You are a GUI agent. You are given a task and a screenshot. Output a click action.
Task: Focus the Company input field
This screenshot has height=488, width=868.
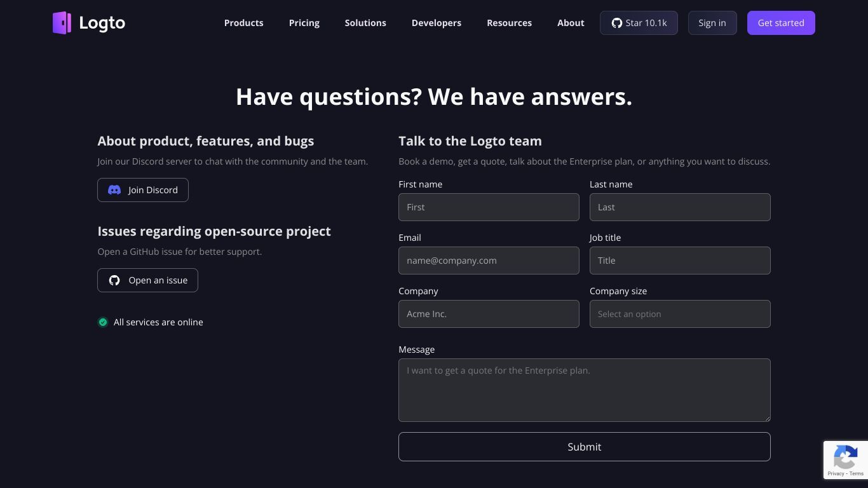tap(489, 314)
